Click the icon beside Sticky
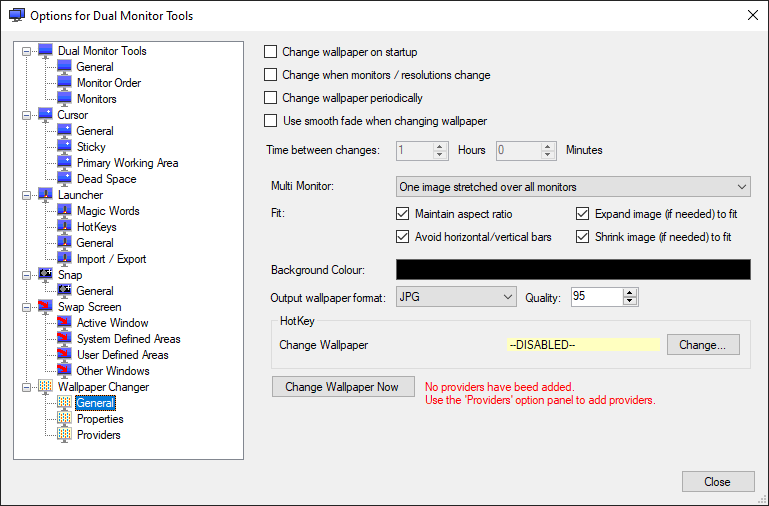Screen dimensions: 769x506 (64, 147)
